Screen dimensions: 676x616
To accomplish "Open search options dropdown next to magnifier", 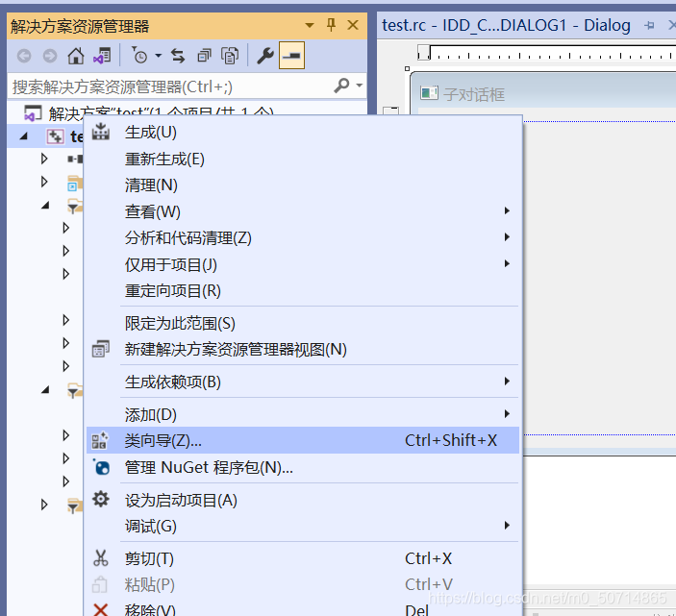I will pos(359,86).
